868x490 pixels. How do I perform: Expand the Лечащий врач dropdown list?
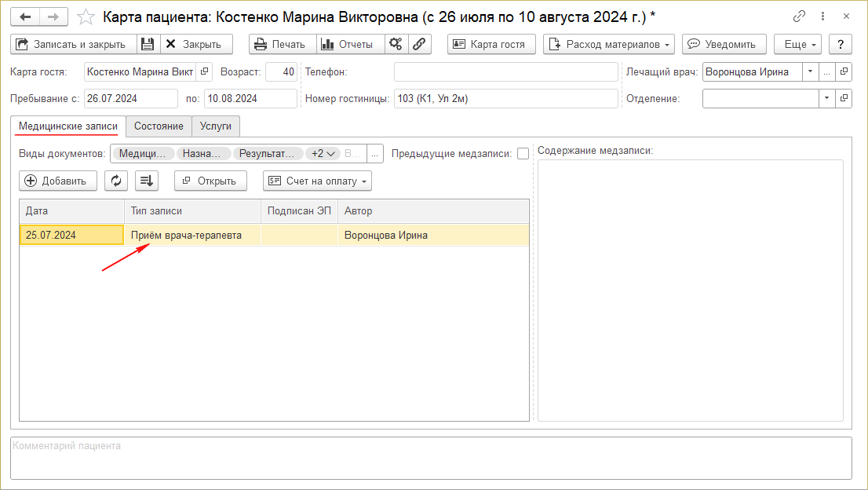click(809, 72)
